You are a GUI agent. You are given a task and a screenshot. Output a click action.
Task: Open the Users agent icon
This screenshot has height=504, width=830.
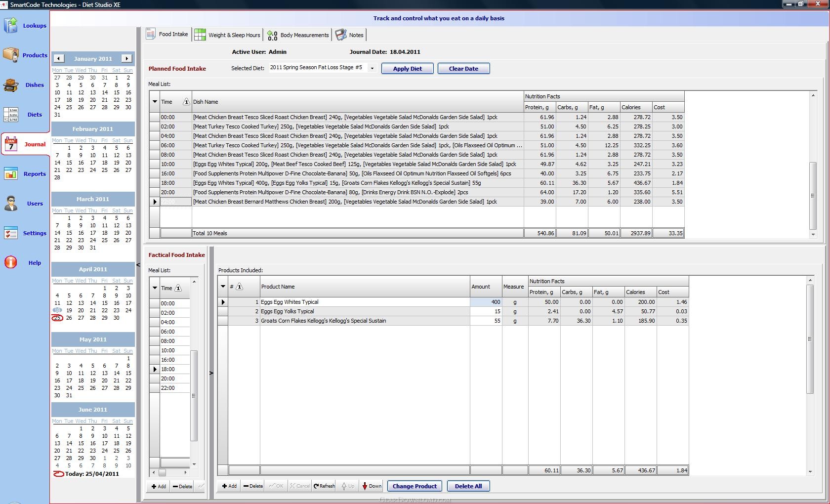[11, 203]
